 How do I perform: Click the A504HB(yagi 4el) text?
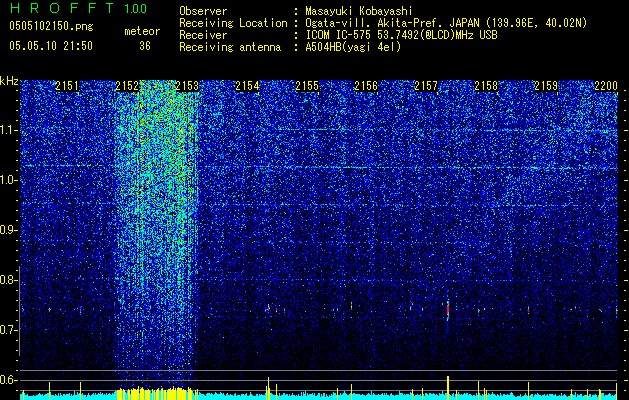353,47
